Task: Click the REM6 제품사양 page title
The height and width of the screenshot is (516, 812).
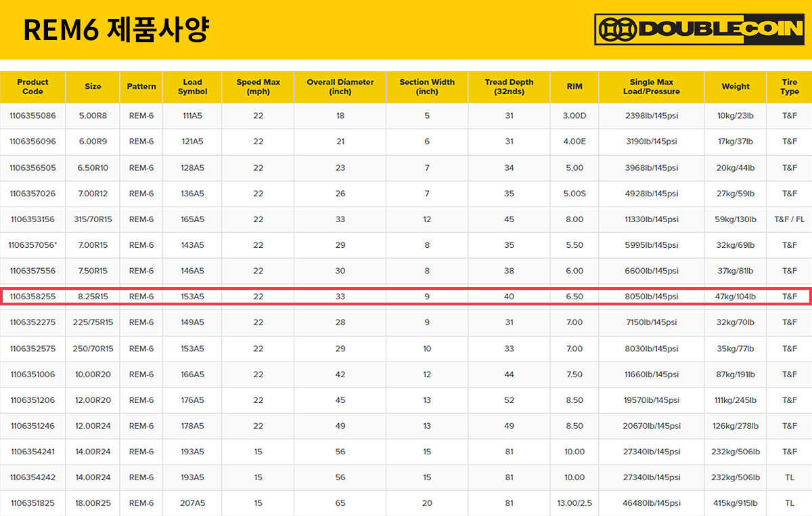Action: click(x=116, y=30)
